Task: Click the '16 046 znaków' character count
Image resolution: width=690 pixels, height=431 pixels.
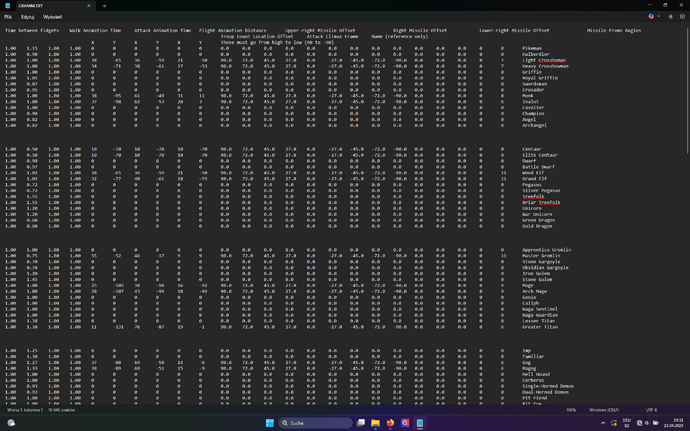Action: [x=62, y=410]
